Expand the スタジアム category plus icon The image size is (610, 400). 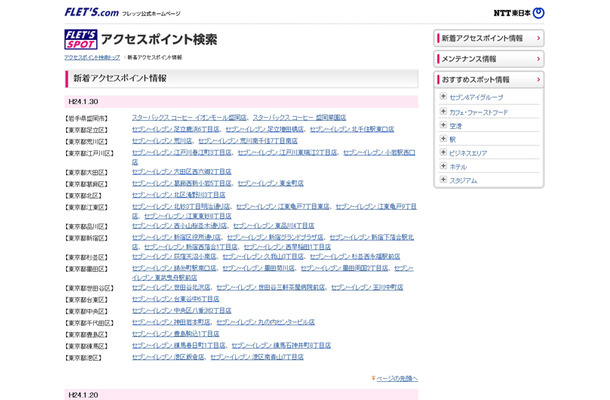[x=443, y=179]
